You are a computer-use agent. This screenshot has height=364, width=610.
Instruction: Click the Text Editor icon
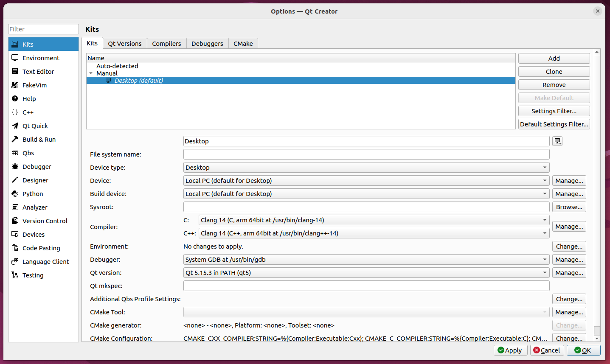coord(15,71)
